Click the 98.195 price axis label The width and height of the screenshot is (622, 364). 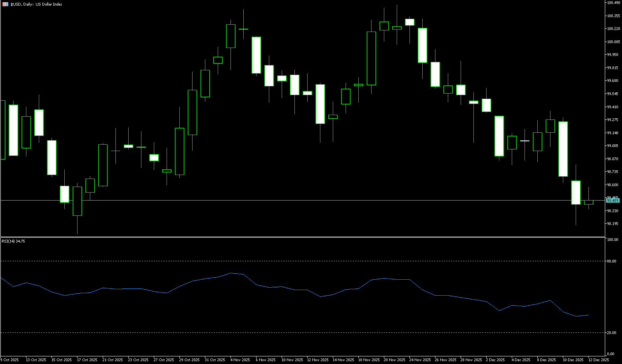coord(612,224)
